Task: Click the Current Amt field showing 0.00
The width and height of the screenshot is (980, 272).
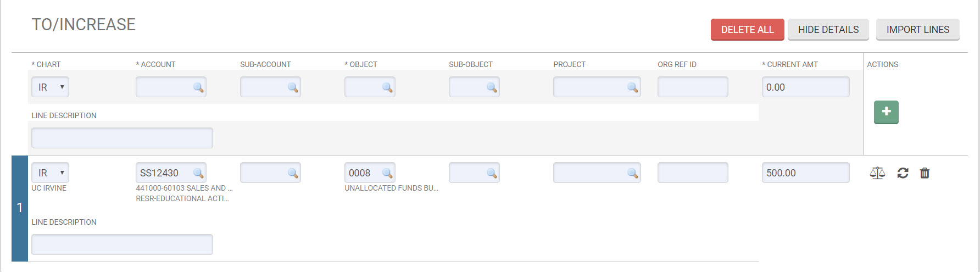Action: tap(805, 87)
